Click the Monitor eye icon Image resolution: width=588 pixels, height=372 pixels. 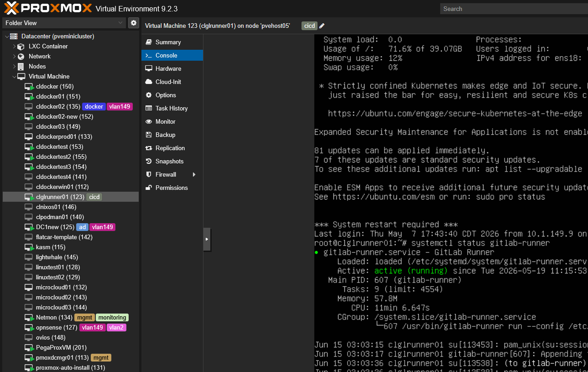coord(148,121)
